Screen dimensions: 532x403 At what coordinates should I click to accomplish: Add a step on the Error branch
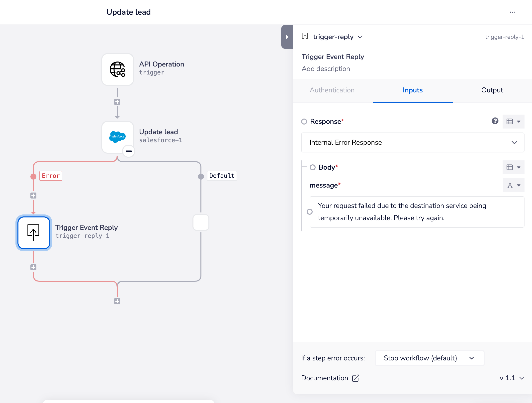[x=33, y=196]
